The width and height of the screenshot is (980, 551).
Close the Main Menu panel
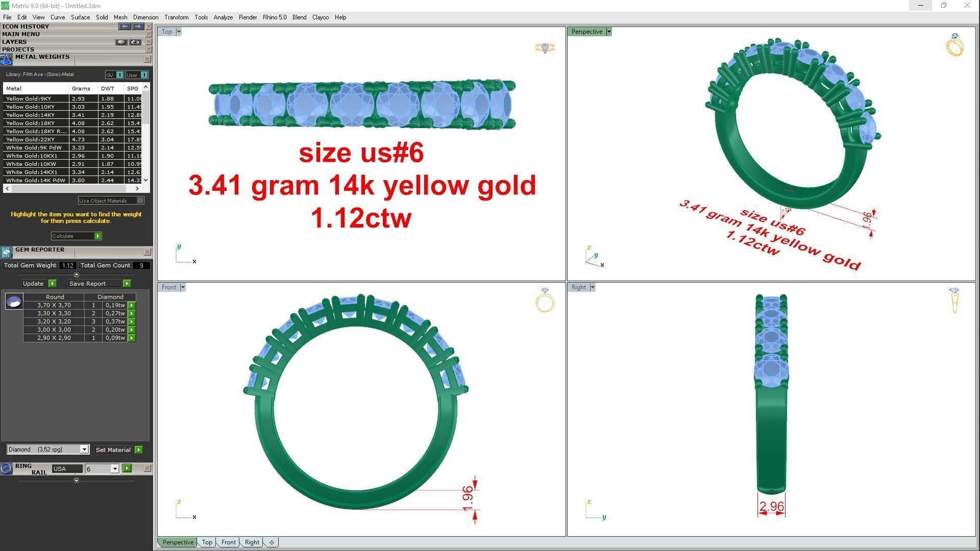coord(149,34)
